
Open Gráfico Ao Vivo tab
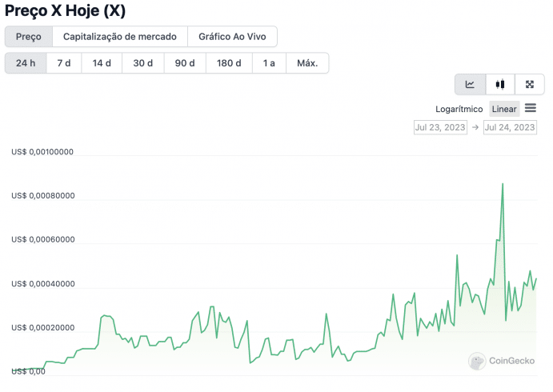click(x=232, y=37)
